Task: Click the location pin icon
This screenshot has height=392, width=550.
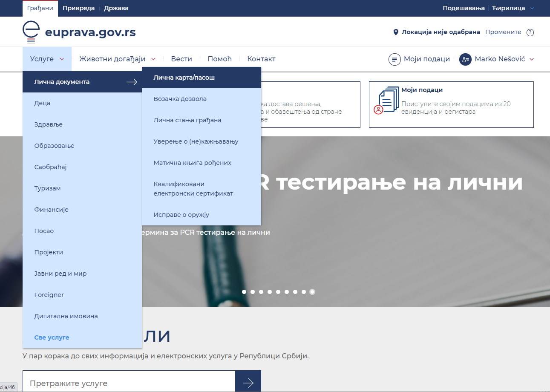Action: (395, 32)
